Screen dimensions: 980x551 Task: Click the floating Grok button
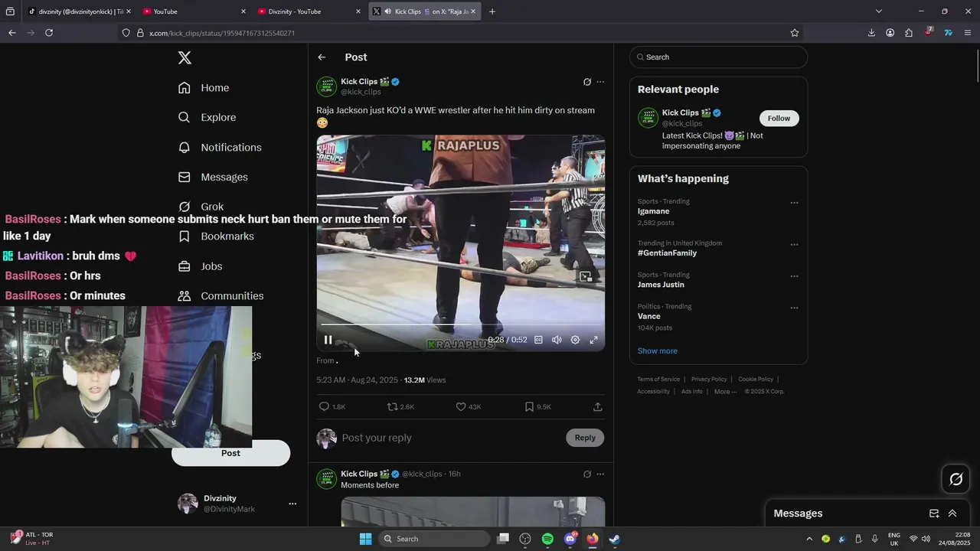955,480
